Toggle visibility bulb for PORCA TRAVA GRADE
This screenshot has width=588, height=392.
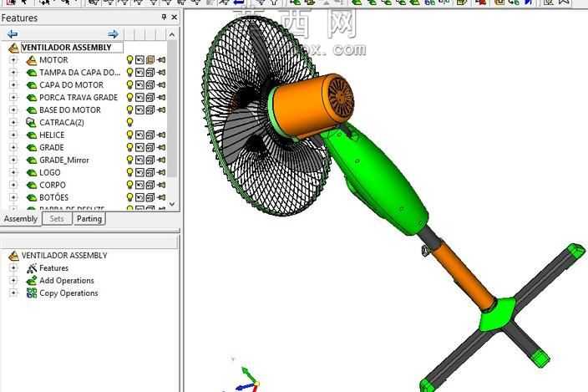tap(129, 98)
